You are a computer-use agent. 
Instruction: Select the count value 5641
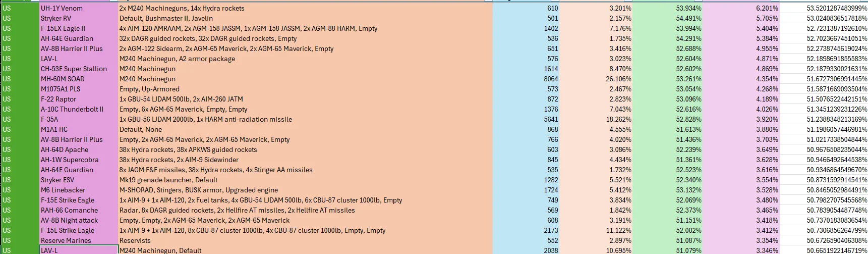tap(526, 119)
